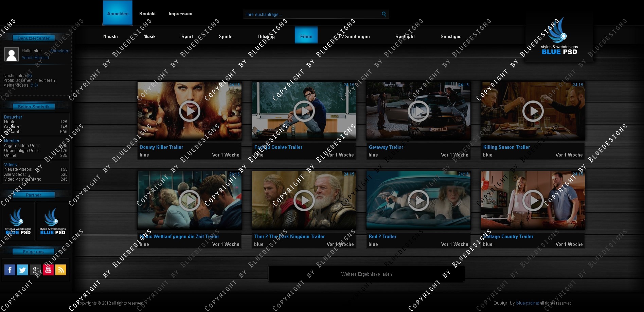The height and width of the screenshot is (312, 644).
Task: Play the Wettlauf gegen die Zeit video
Action: (x=190, y=200)
